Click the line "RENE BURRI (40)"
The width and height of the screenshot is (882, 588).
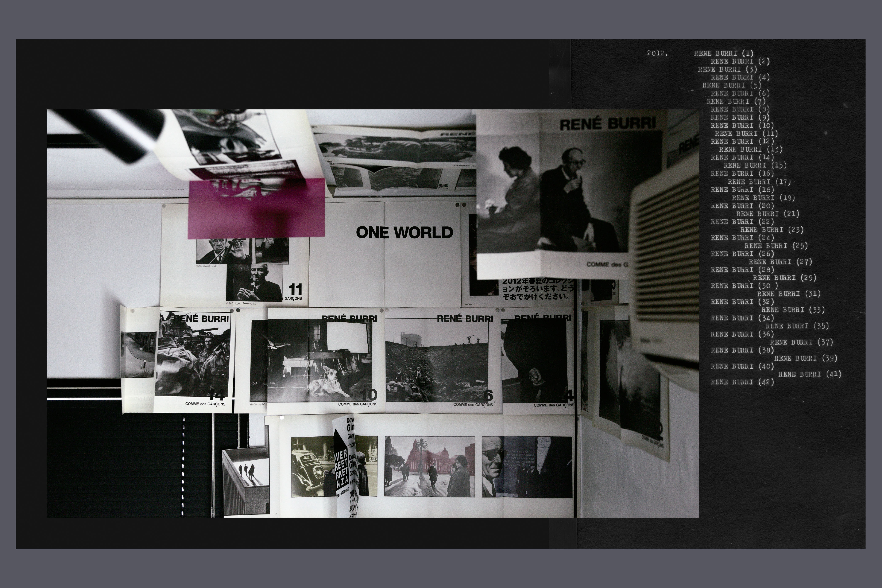coord(742,366)
